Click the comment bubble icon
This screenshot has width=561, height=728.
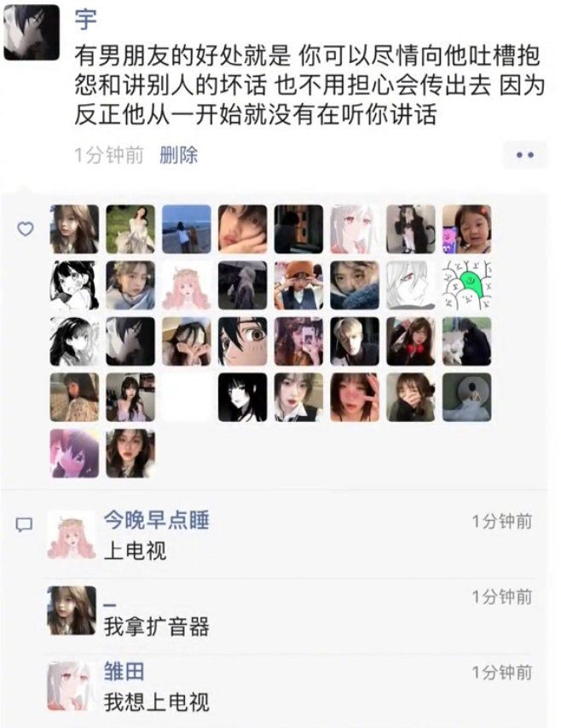click(24, 524)
